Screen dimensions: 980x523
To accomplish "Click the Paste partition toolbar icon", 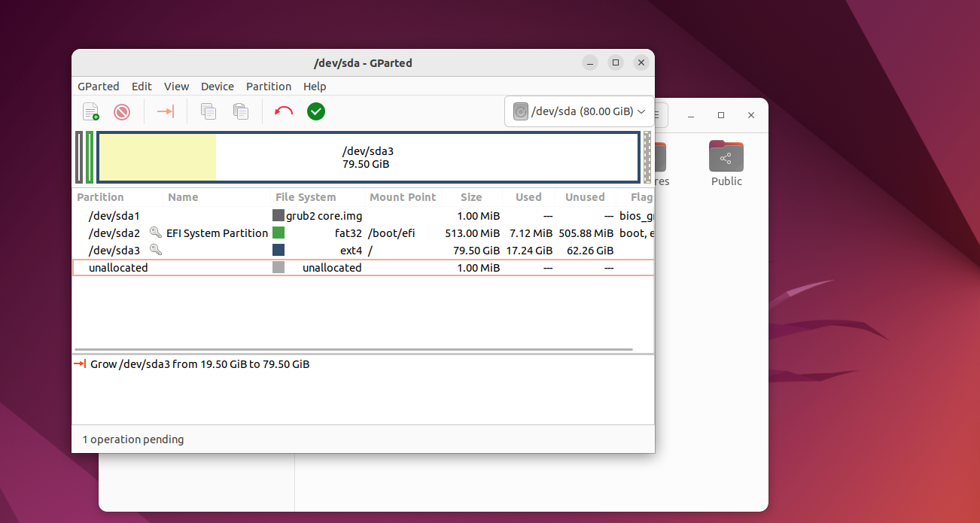I will 241,112.
